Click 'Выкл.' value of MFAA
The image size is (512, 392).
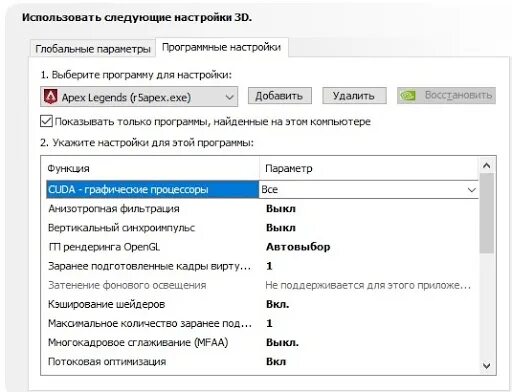pyautogui.click(x=282, y=342)
